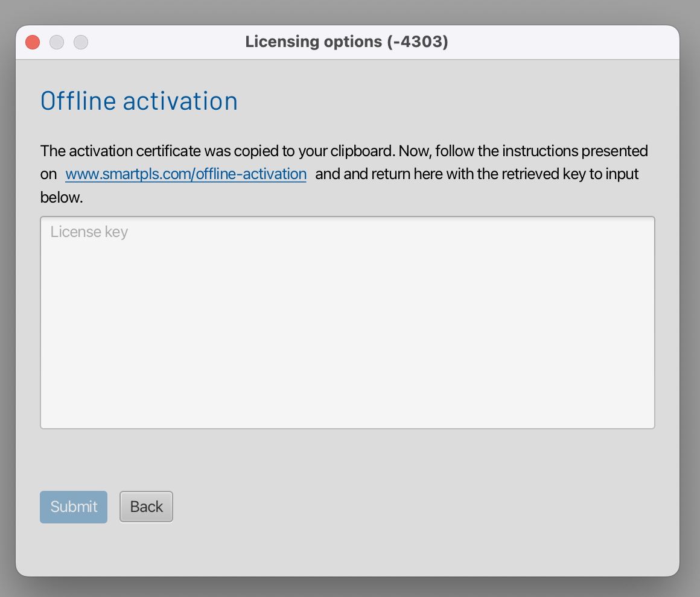Open the www.smartpls.com/offline-activation link
Screen dimensions: 700x597
click(186, 174)
